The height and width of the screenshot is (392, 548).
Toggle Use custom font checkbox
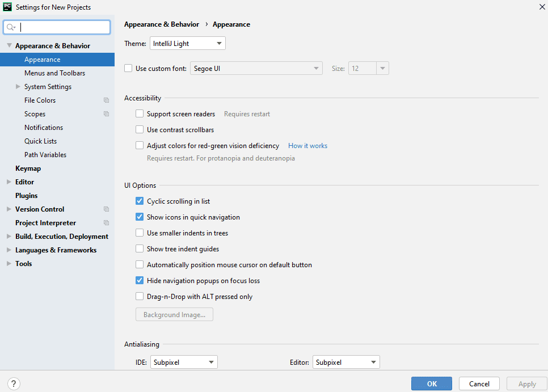[x=128, y=69]
